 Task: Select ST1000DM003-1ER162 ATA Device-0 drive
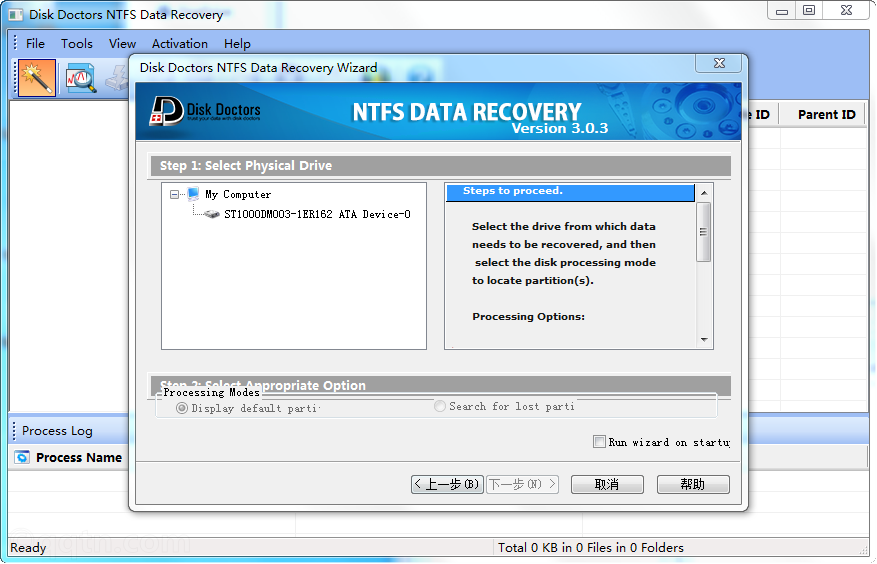pos(316,214)
